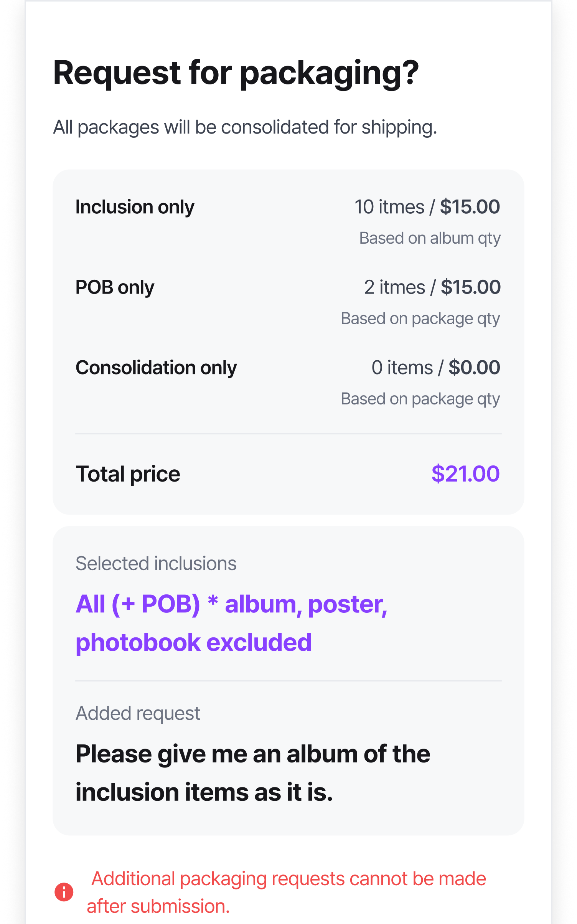Click the "Selected inclusions" label
577x924 pixels.
pos(156,563)
